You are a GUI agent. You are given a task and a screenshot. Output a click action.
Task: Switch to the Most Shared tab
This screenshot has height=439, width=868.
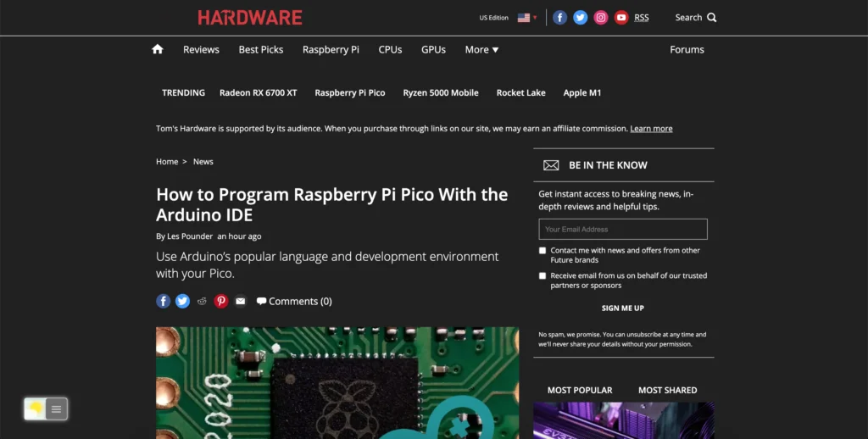click(668, 391)
